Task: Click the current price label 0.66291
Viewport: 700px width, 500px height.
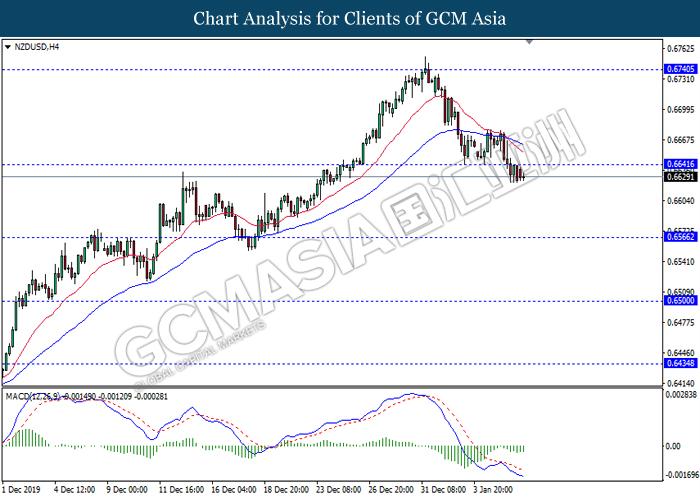Action: coord(681,177)
